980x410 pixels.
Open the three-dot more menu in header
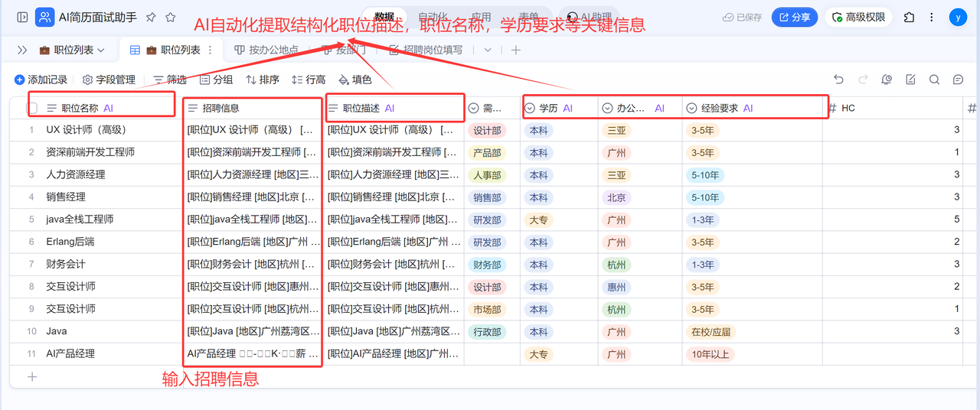tap(930, 17)
